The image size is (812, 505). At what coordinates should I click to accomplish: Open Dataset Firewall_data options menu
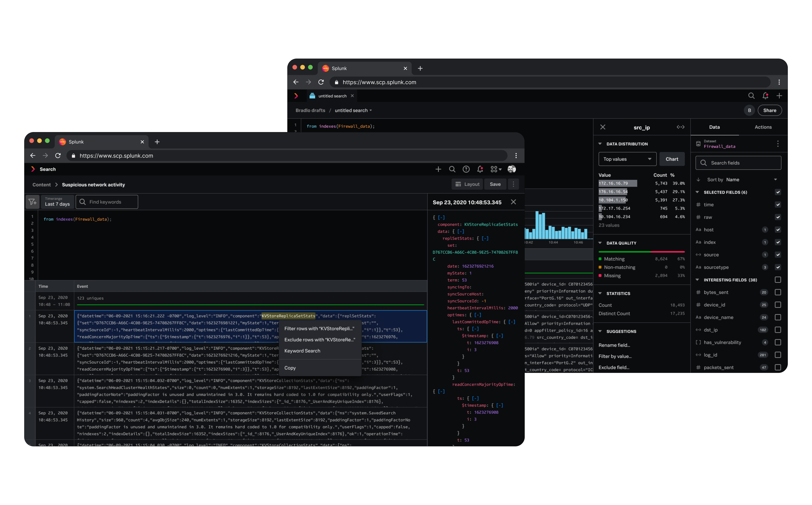[x=778, y=144]
